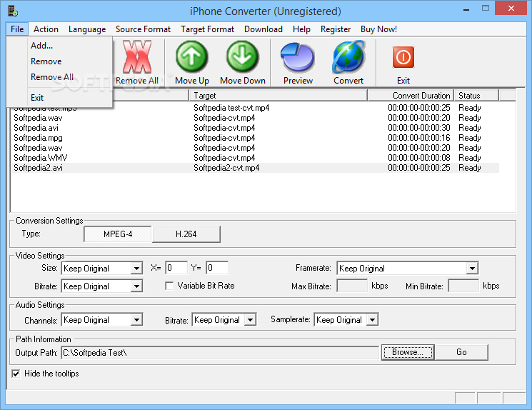Click the red Exit toolbar icon
The height and width of the screenshot is (410, 532).
403,57
